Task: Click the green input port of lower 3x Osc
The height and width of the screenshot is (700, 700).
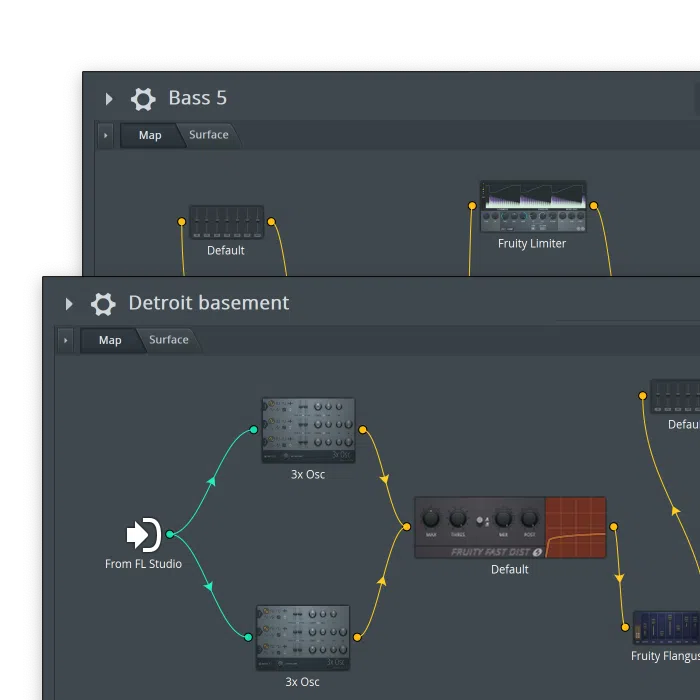Action: pos(248,637)
